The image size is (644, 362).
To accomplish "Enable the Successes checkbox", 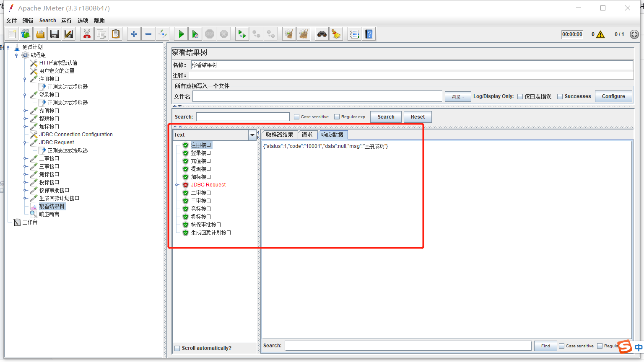I will (560, 96).
